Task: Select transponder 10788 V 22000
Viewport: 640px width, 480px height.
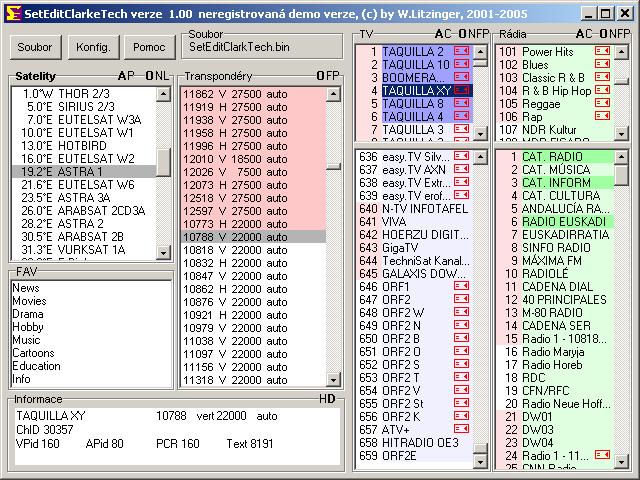Action: 253,237
